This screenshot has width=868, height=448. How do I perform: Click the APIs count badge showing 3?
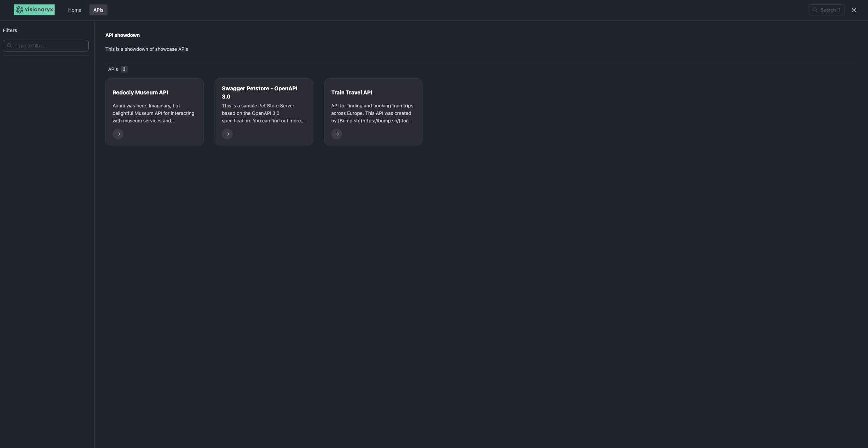point(124,69)
